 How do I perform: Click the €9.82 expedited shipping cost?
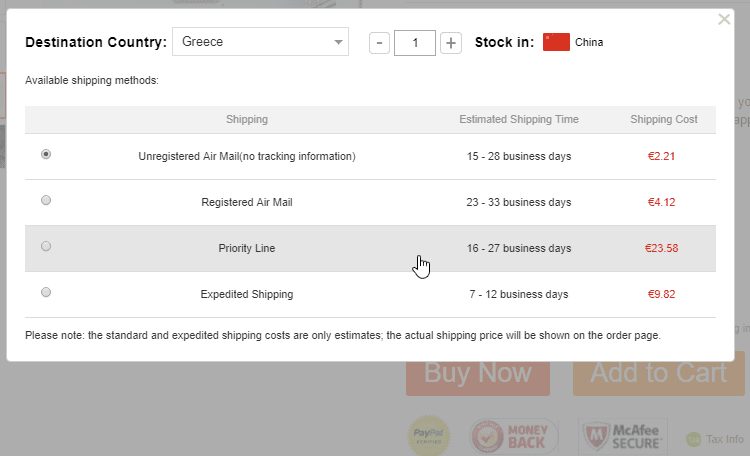click(663, 294)
